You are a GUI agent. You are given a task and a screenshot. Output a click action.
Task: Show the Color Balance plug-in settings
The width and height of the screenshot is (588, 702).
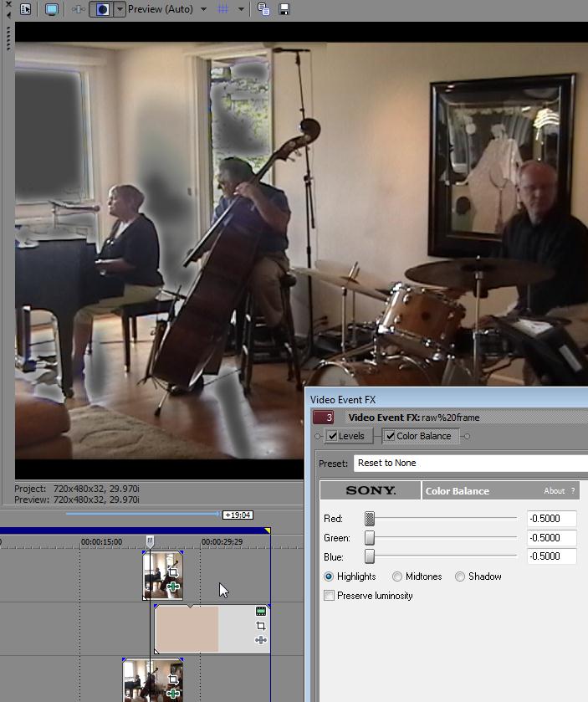[x=424, y=436]
